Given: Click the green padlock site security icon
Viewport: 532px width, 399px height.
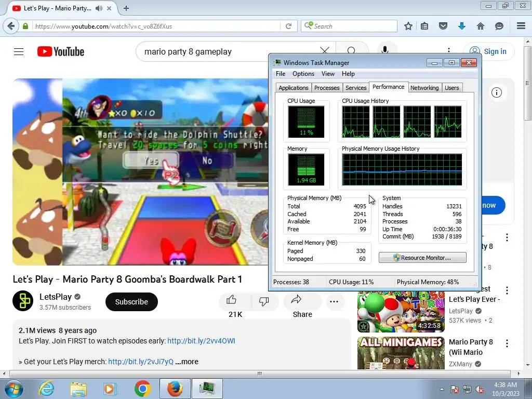Looking at the screenshot, I should [x=25, y=26].
